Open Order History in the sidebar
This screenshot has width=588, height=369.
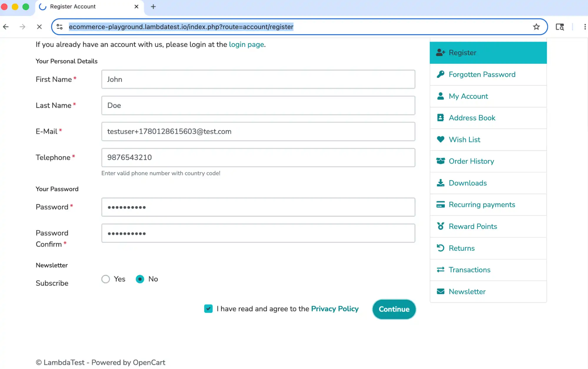[488, 161]
